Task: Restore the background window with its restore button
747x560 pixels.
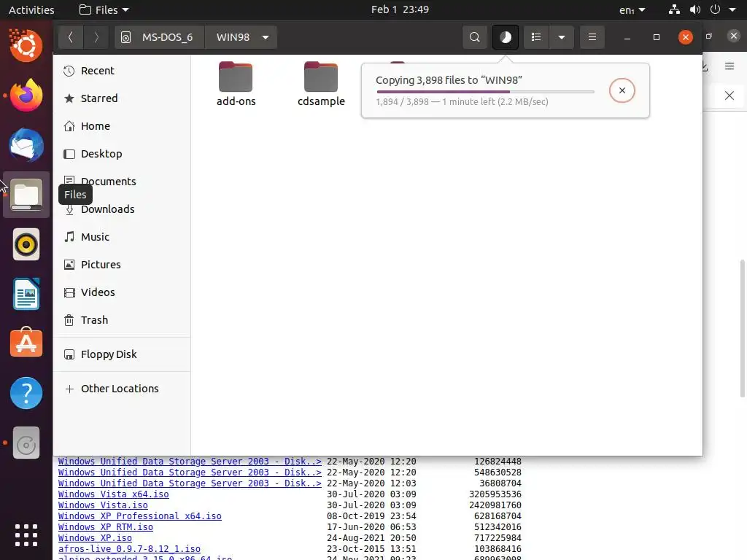Action: point(709,36)
